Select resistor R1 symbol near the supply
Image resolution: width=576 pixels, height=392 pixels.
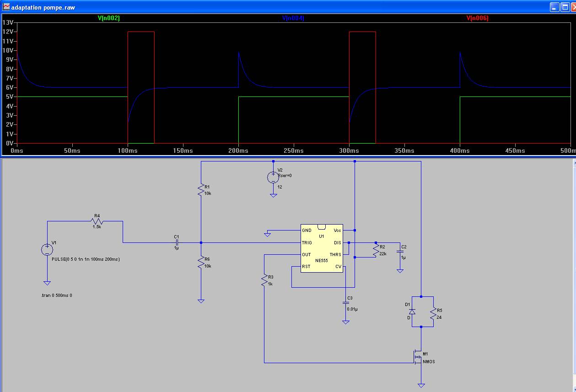[x=200, y=189]
